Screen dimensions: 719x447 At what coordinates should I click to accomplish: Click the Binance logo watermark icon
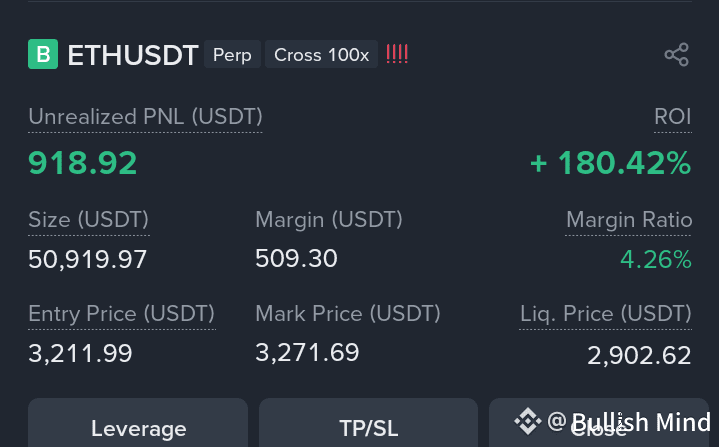528,421
